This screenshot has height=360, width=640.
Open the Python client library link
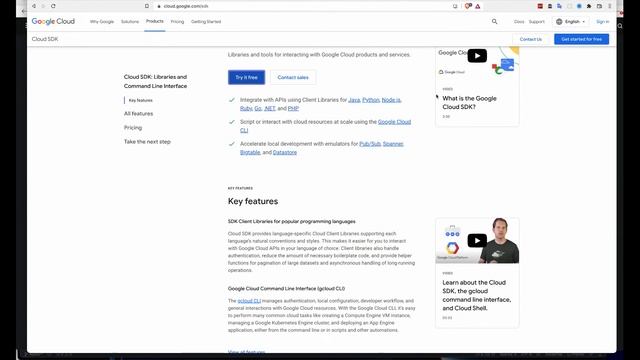click(371, 100)
